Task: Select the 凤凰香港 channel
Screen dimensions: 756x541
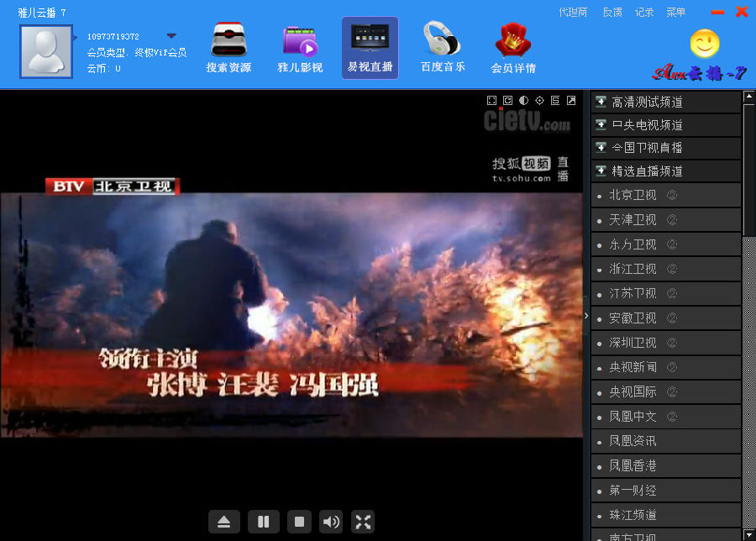Action: [666, 465]
